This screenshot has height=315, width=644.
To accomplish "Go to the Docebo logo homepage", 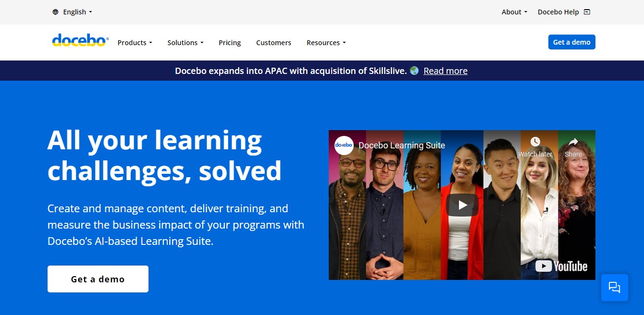I will pyautogui.click(x=80, y=40).
